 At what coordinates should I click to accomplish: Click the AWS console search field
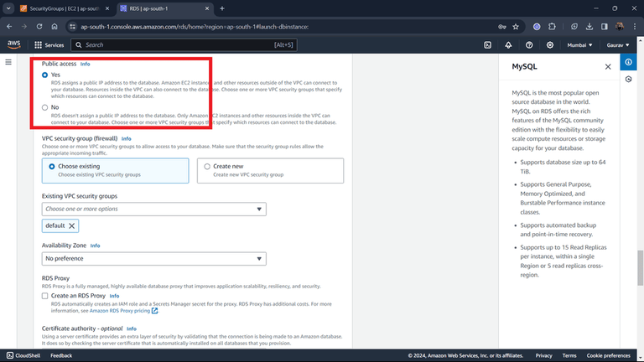[184, 45]
